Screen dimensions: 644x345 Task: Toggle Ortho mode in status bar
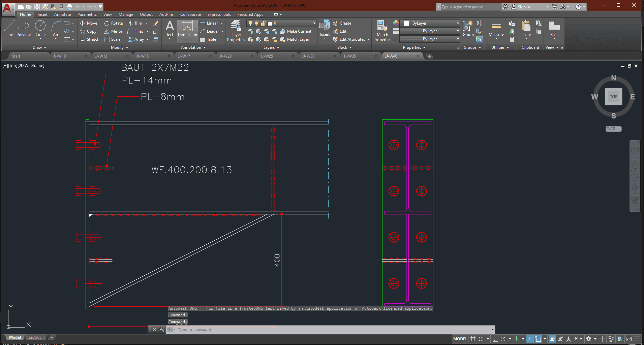(495, 339)
